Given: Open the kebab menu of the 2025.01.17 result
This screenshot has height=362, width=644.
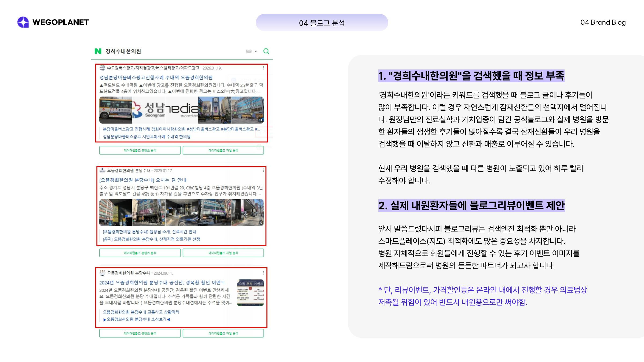Looking at the screenshot, I should pyautogui.click(x=264, y=170).
